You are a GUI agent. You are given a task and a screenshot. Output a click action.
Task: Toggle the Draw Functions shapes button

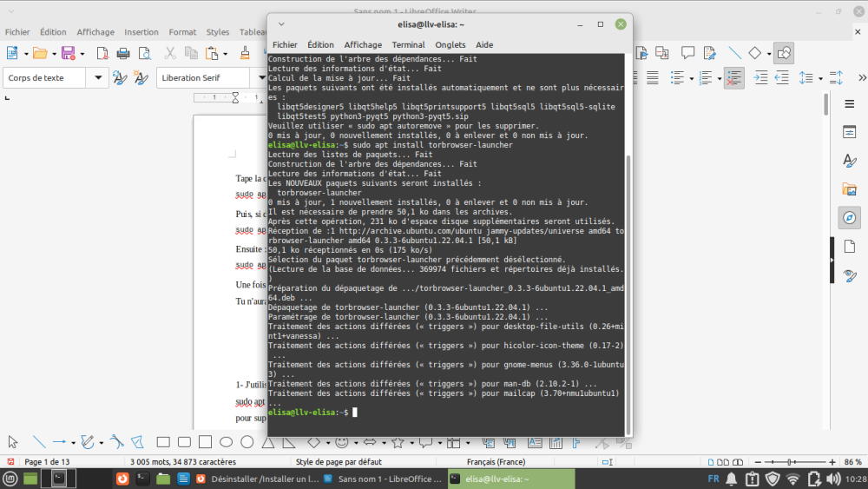point(784,53)
